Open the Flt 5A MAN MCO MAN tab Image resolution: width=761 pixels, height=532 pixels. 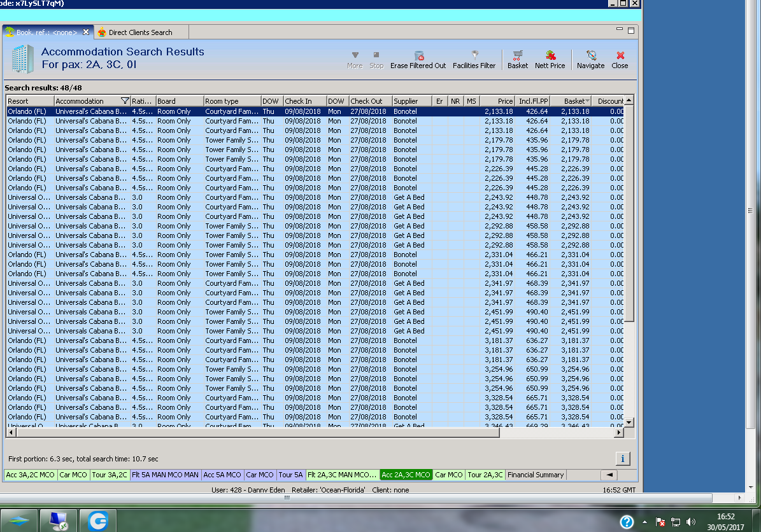pos(165,475)
